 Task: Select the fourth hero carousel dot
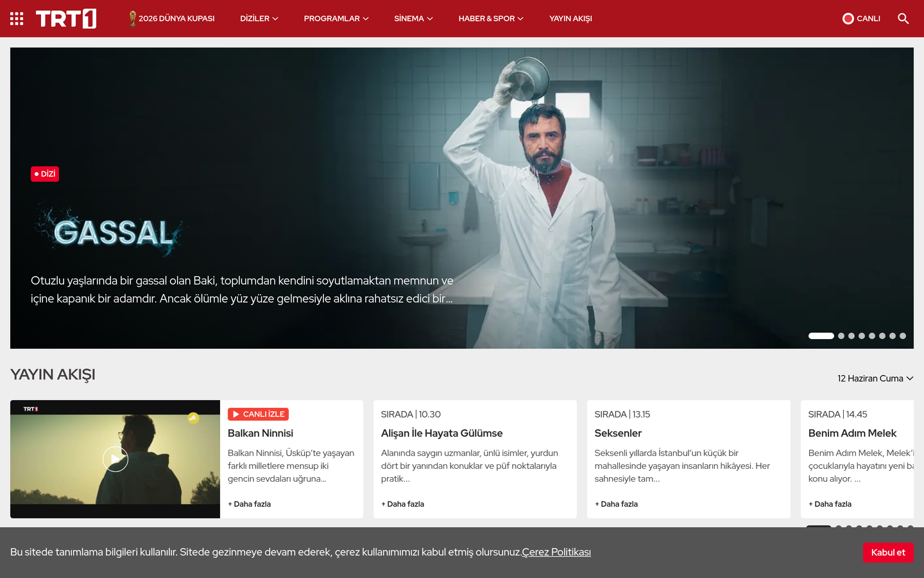862,336
